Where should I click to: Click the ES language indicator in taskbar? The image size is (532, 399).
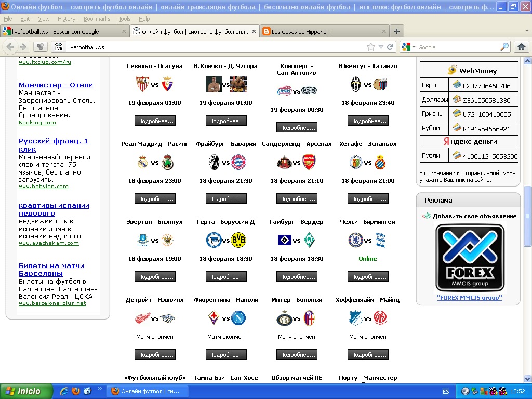(446, 392)
